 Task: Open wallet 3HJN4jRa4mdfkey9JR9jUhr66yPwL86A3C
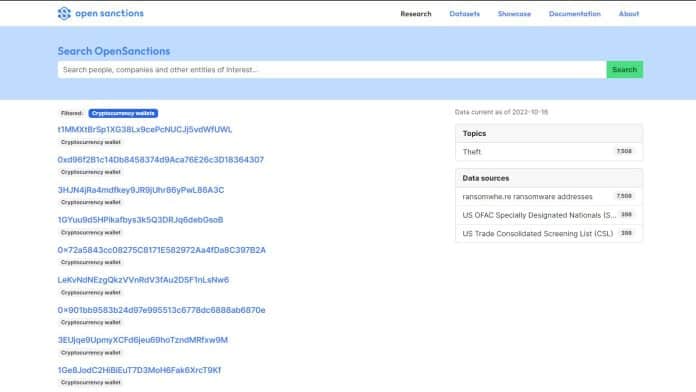tap(141, 190)
